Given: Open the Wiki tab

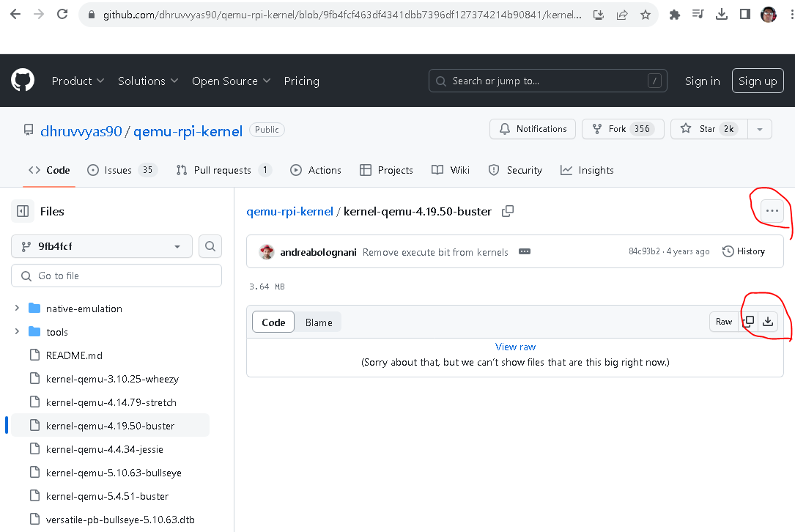Looking at the screenshot, I should 450,170.
